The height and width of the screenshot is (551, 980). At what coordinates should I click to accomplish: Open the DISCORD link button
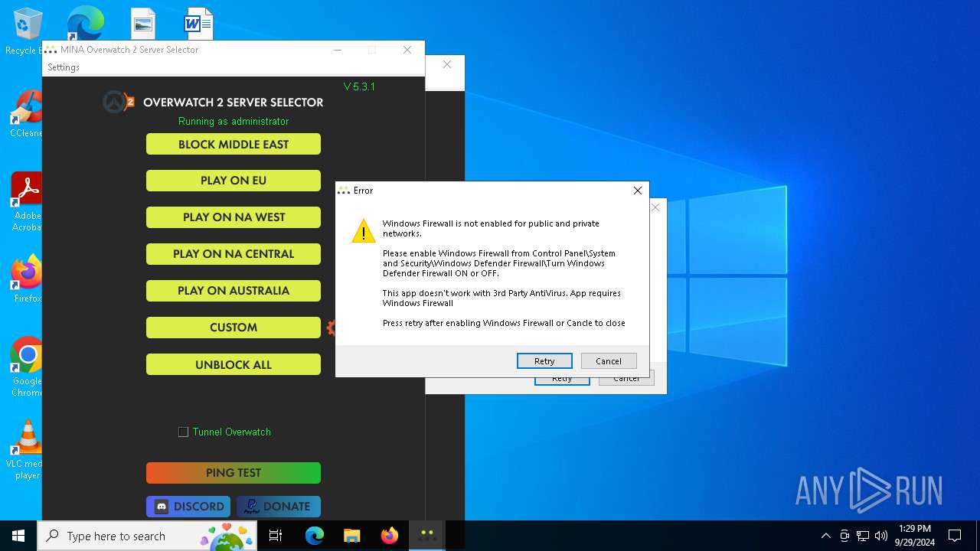click(x=188, y=507)
